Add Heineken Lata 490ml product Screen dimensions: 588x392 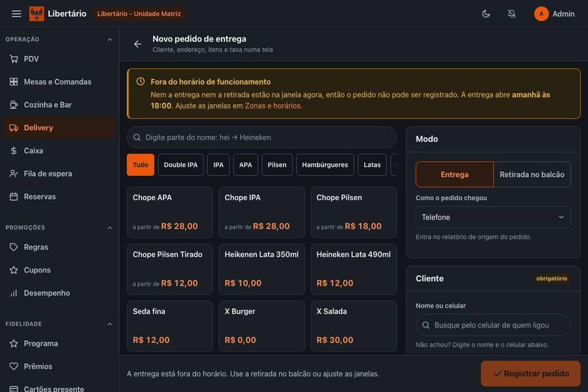coord(353,269)
